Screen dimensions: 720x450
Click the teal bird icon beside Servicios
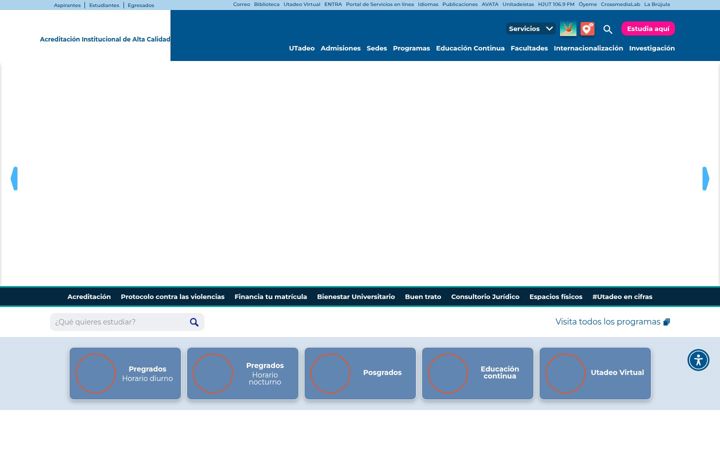568,29
